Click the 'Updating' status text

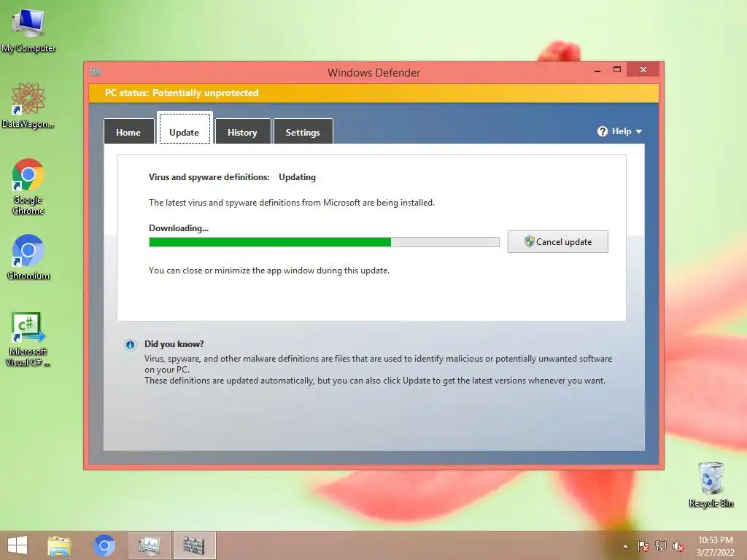[x=298, y=177]
